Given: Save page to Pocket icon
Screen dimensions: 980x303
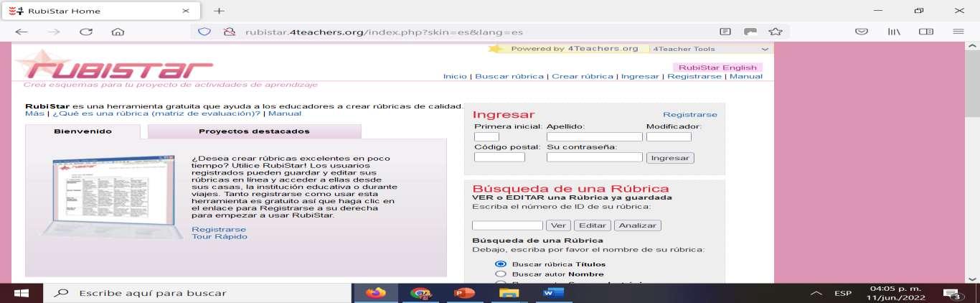Looking at the screenshot, I should click(862, 32).
